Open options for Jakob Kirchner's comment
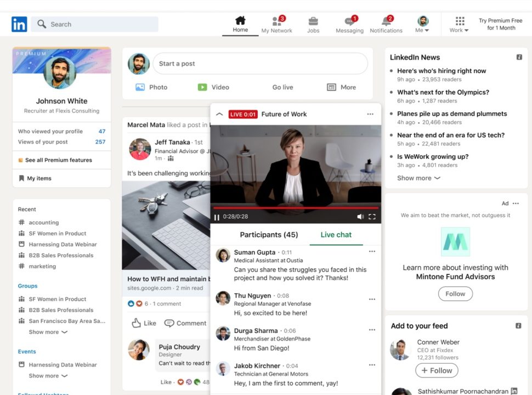 [372, 365]
